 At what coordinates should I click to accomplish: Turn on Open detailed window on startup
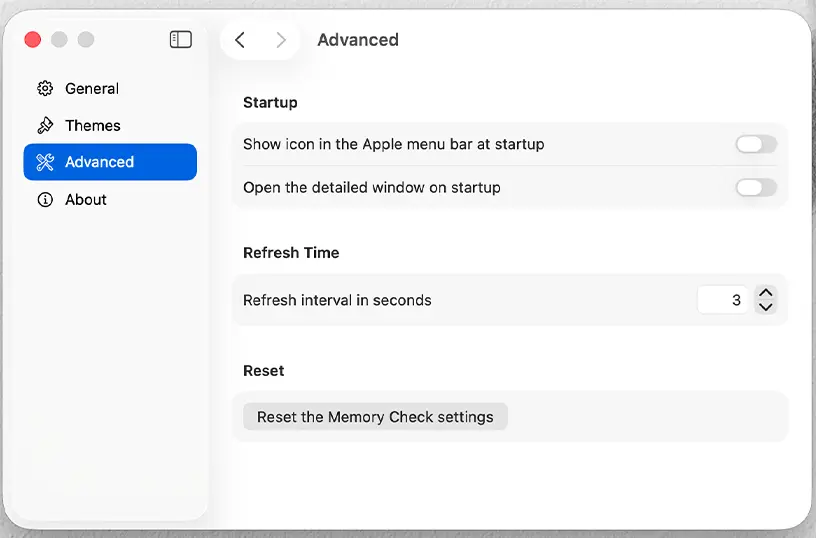[x=755, y=187]
